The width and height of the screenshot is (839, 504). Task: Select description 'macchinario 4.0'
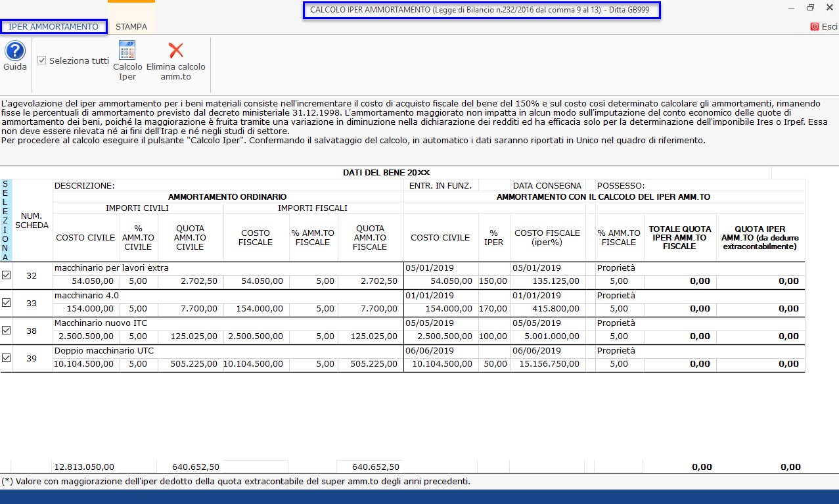[x=87, y=295]
